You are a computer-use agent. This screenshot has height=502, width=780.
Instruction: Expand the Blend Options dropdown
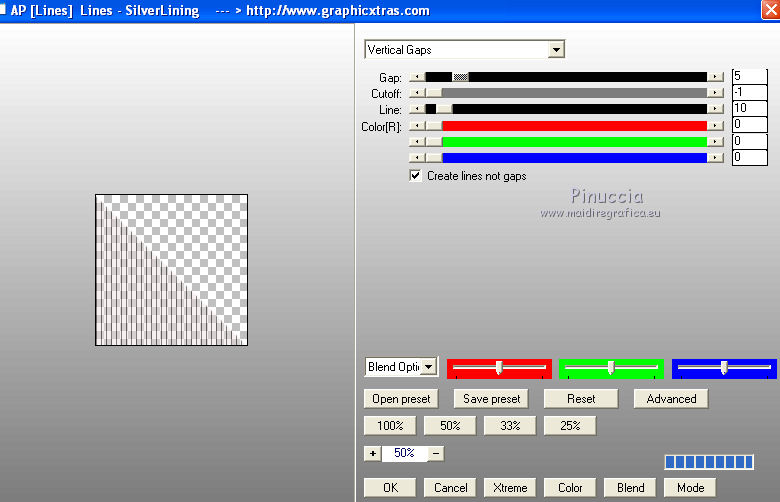(x=429, y=367)
